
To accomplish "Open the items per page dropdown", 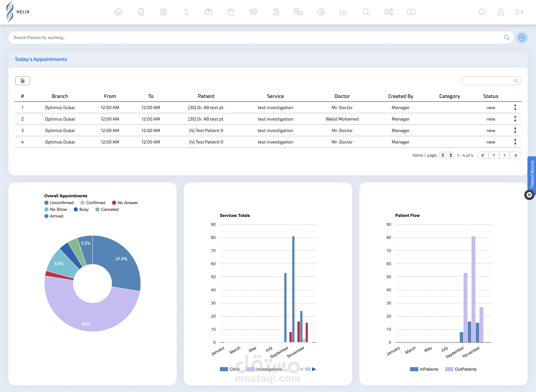I will [446, 155].
